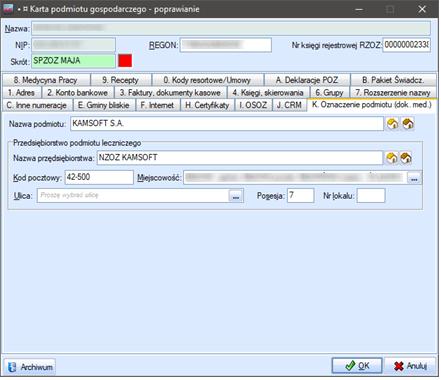Click K. Oznaczenie podmiotu (dok. med.) tab
The image size is (441, 380).
pos(372,105)
